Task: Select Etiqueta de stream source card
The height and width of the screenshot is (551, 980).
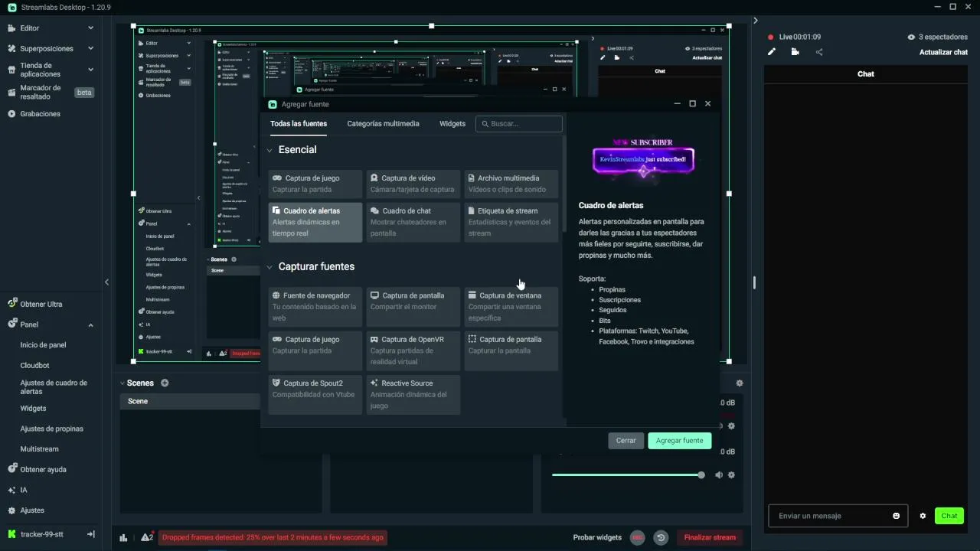Action: tap(511, 222)
